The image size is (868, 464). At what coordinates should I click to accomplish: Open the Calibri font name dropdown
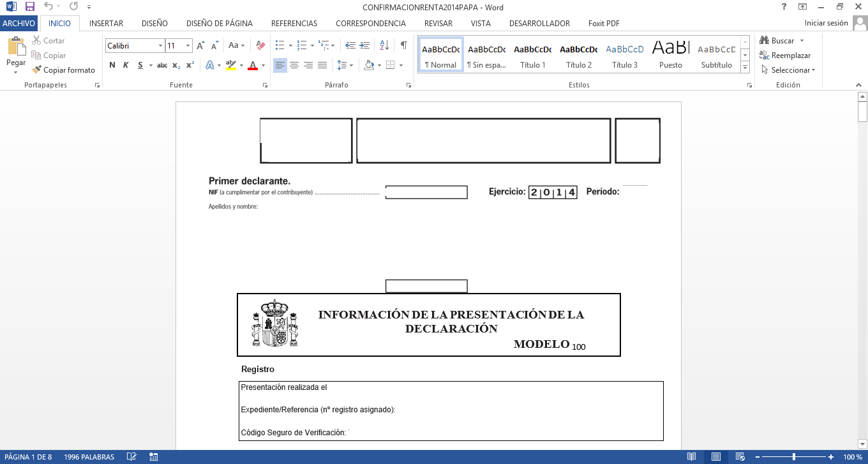pos(160,46)
